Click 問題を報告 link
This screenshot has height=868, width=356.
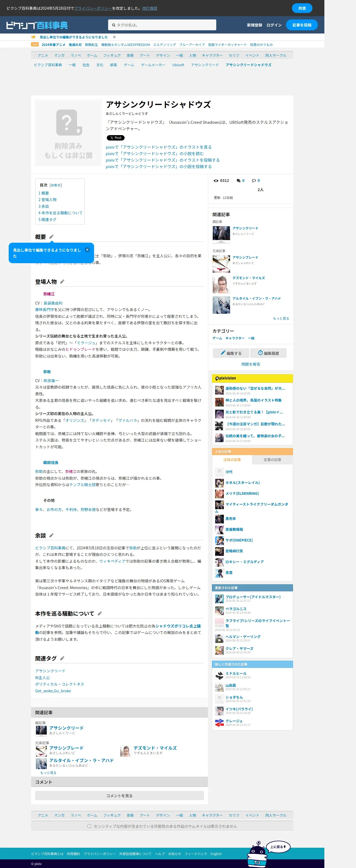[x=251, y=364]
